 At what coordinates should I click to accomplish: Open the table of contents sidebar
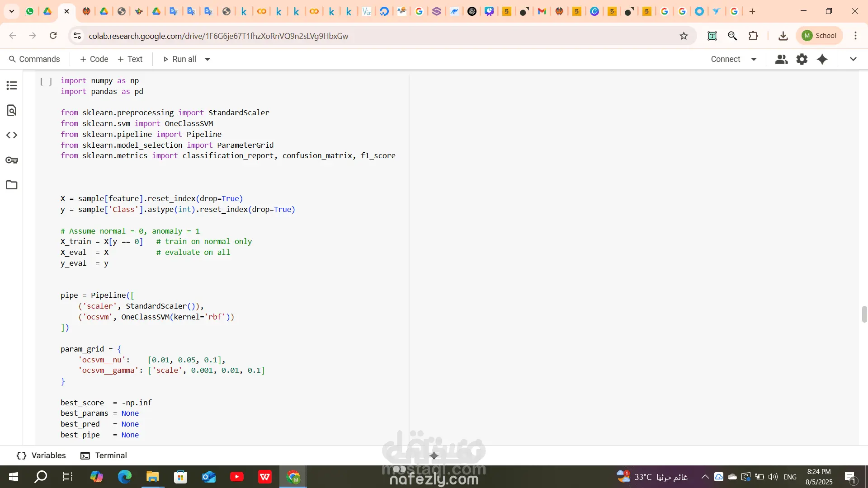coord(12,85)
